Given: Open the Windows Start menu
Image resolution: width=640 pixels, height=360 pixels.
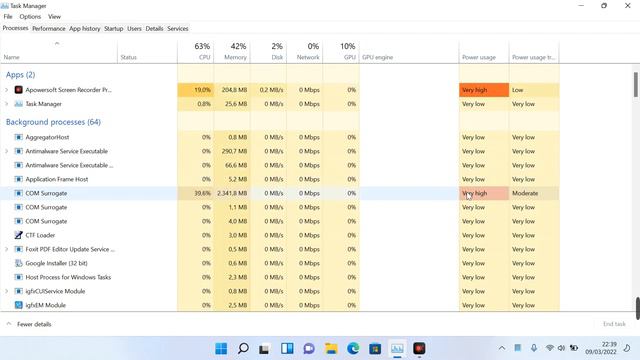Looking at the screenshot, I should 221,349.
